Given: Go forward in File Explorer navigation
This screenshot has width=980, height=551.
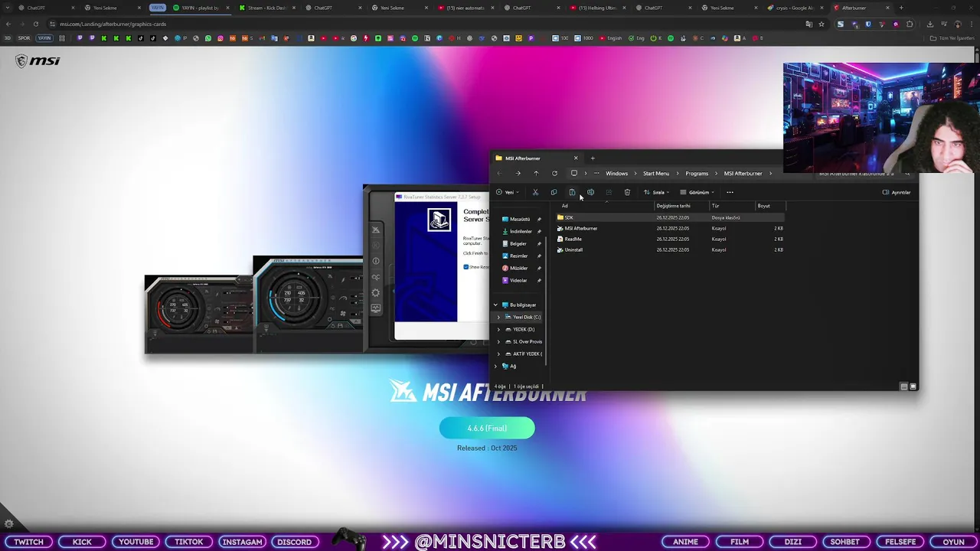Looking at the screenshot, I should click(518, 173).
